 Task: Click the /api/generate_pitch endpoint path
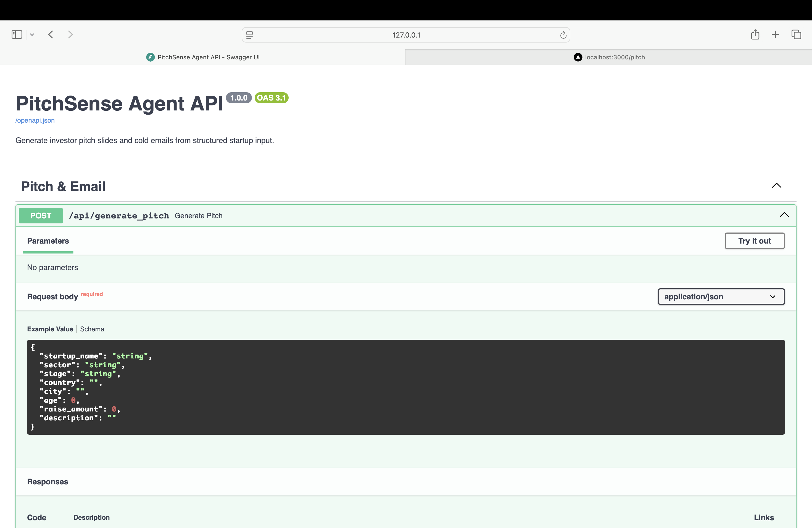[119, 216]
